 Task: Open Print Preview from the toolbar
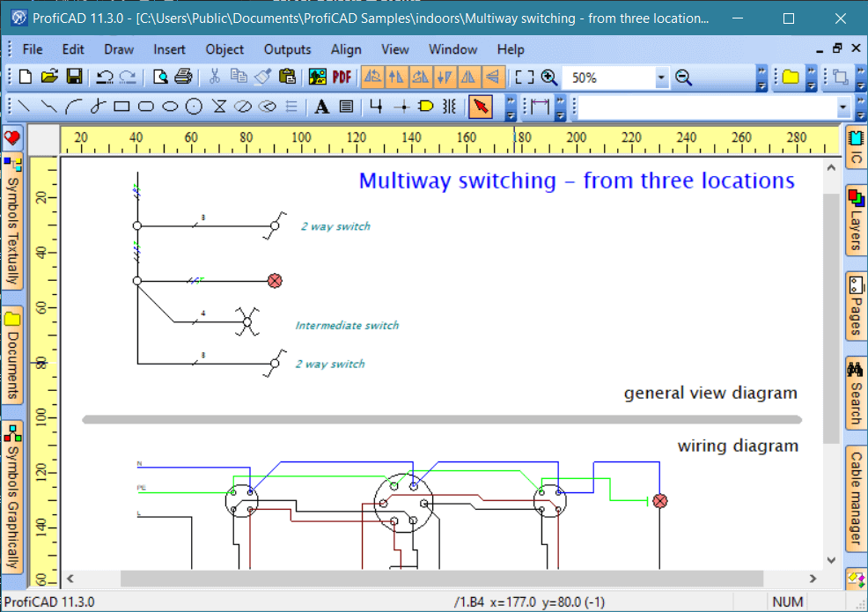point(160,77)
